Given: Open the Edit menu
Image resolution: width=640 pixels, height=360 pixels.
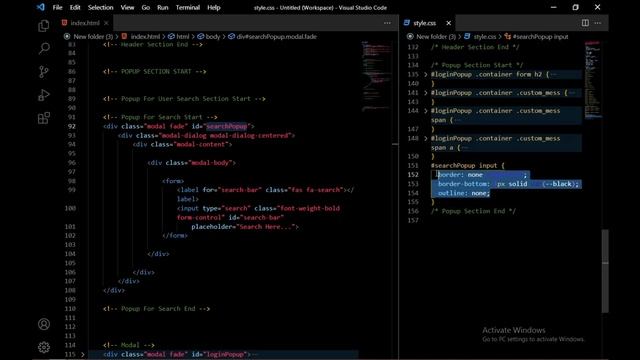Looking at the screenshot, I should (75, 7).
